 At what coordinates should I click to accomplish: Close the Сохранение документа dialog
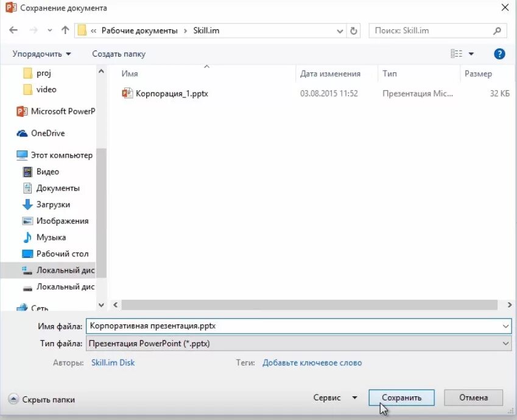point(505,7)
